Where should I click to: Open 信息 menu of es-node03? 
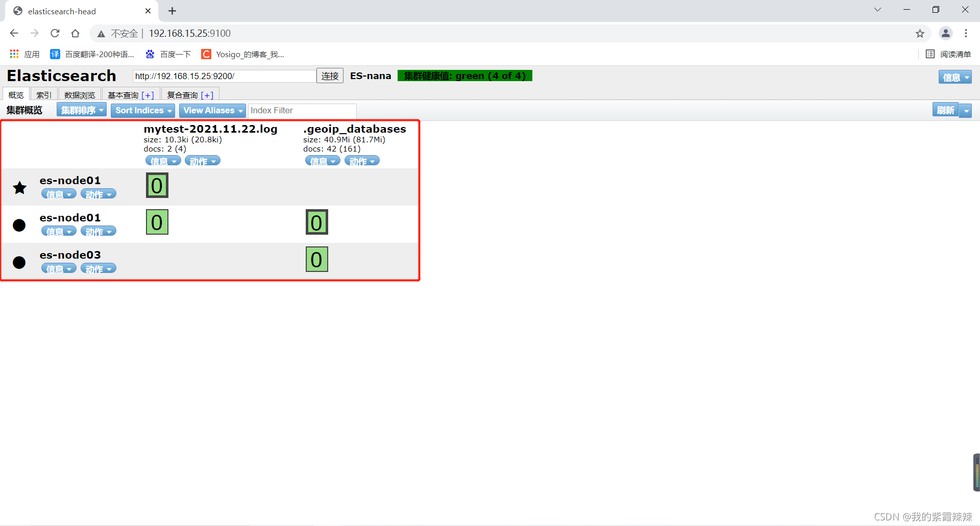pos(59,268)
